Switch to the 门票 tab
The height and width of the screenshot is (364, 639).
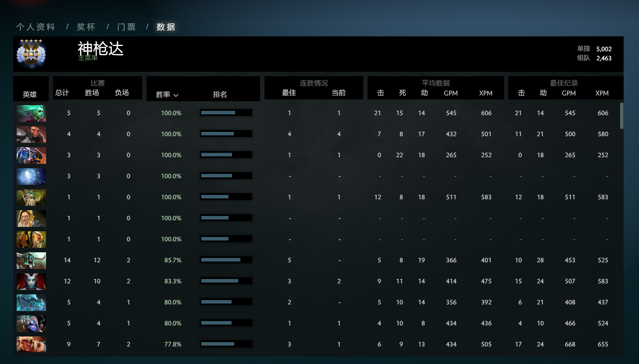pyautogui.click(x=127, y=27)
